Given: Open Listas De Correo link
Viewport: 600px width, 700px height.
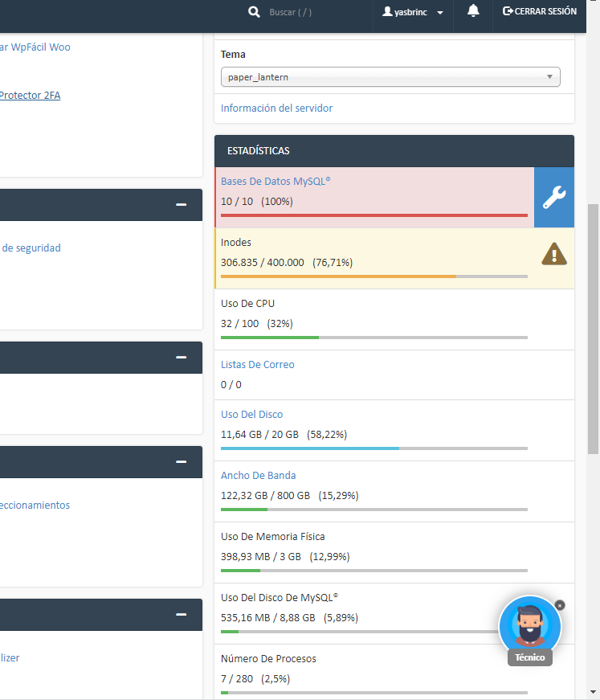Looking at the screenshot, I should tap(257, 364).
